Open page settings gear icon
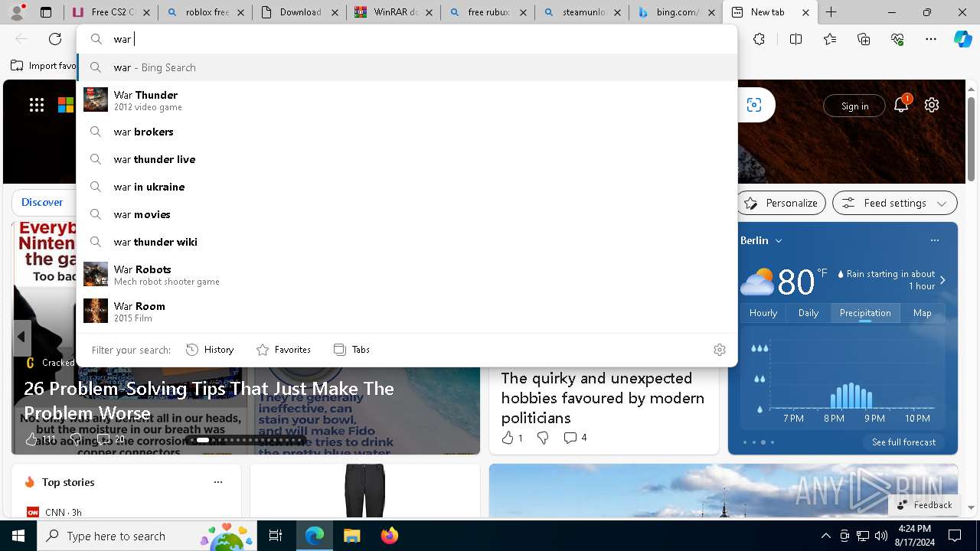 click(932, 106)
